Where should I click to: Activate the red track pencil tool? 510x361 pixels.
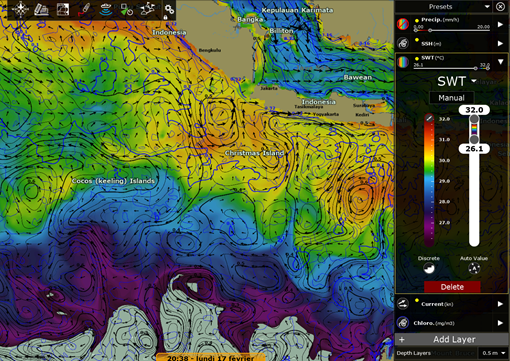click(x=85, y=9)
